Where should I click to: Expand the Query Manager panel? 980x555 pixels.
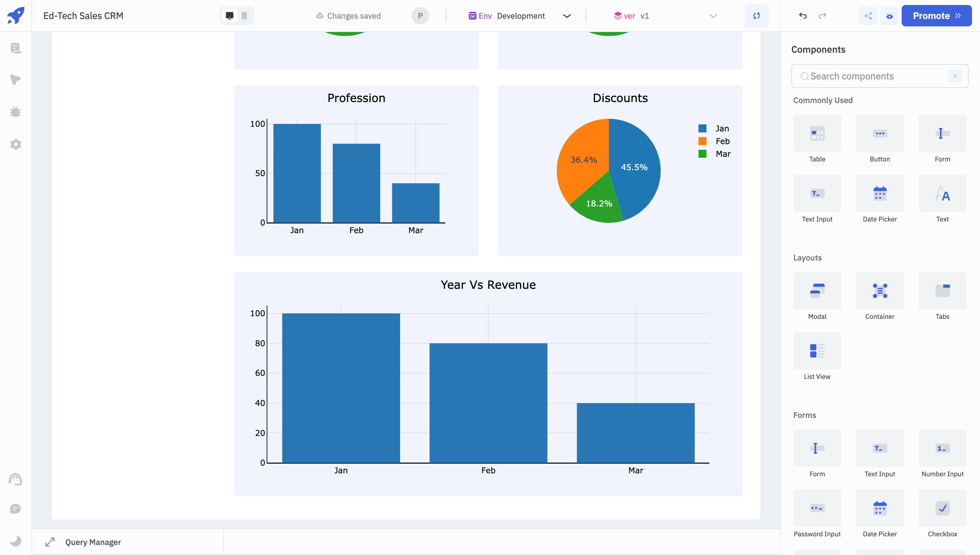pyautogui.click(x=50, y=542)
